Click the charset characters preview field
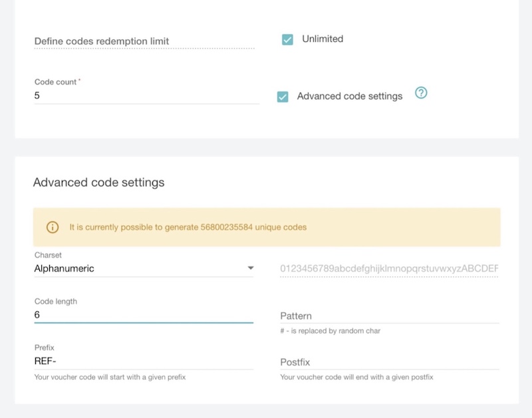 (389, 269)
